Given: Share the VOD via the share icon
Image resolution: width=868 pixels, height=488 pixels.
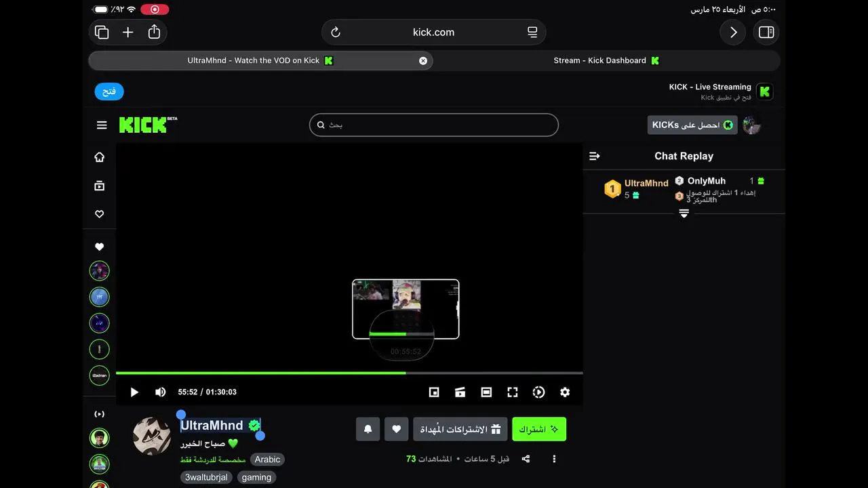Looking at the screenshot, I should coord(526,459).
